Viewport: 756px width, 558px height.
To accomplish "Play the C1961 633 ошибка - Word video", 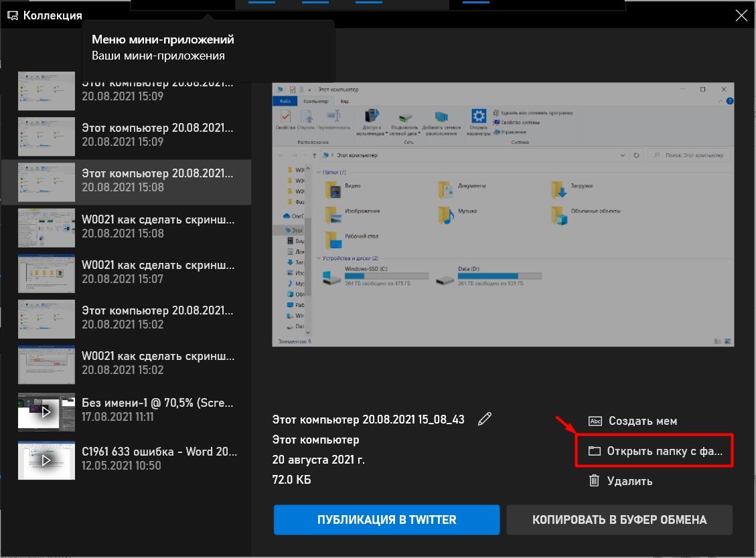I will click(46, 460).
